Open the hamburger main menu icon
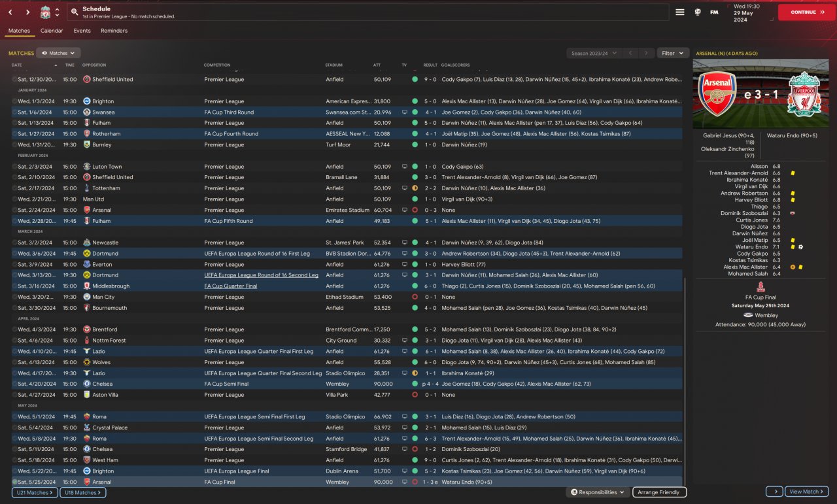Viewport: 837px width, 504px height. [680, 12]
